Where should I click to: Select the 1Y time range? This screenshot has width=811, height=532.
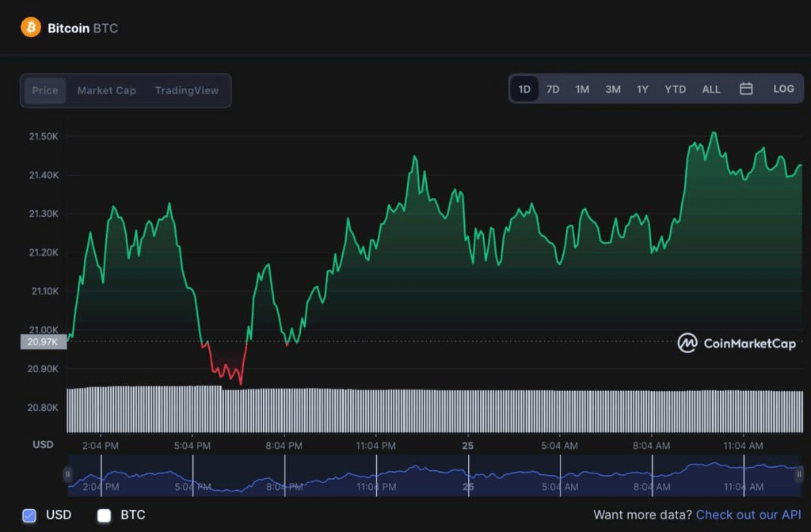(642, 89)
